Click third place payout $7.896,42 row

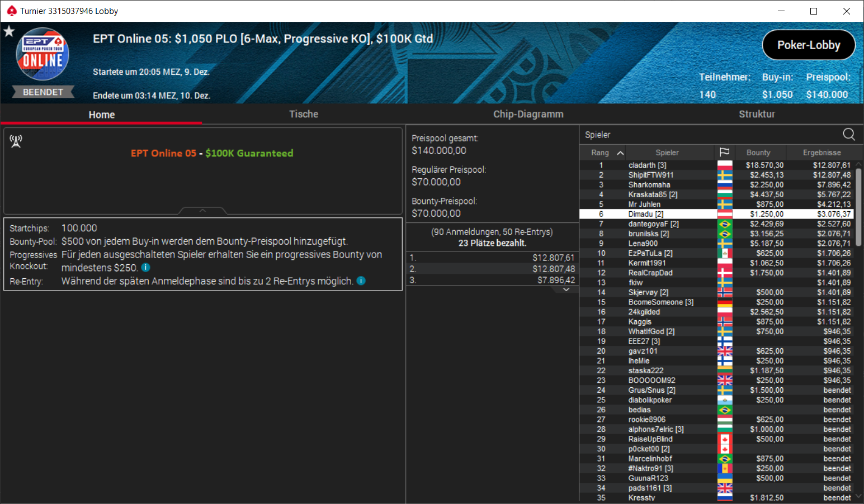[492, 280]
